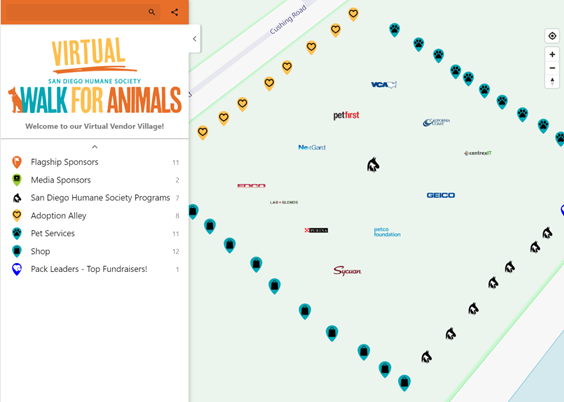The height and width of the screenshot is (402, 564).
Task: Click the shopping bag marker below Sycuan logo
Action: click(332, 333)
